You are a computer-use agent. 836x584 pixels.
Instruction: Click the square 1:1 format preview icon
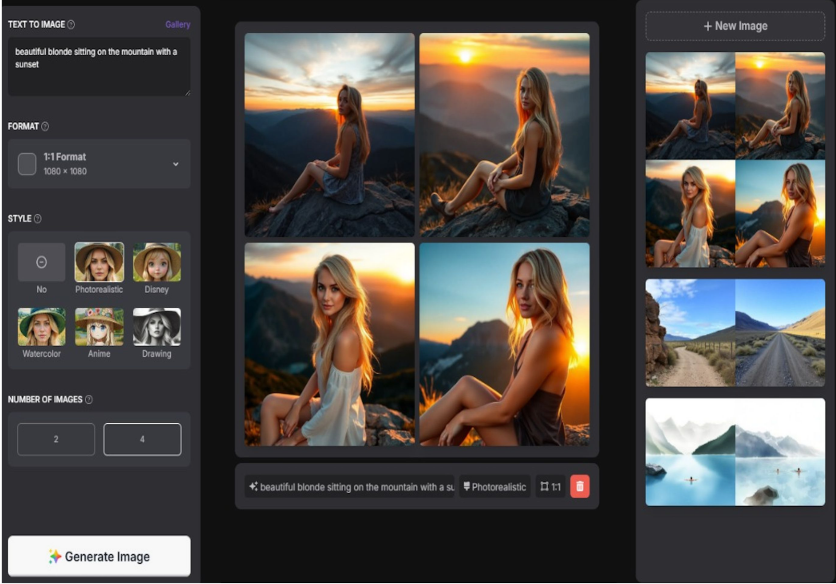tap(27, 164)
